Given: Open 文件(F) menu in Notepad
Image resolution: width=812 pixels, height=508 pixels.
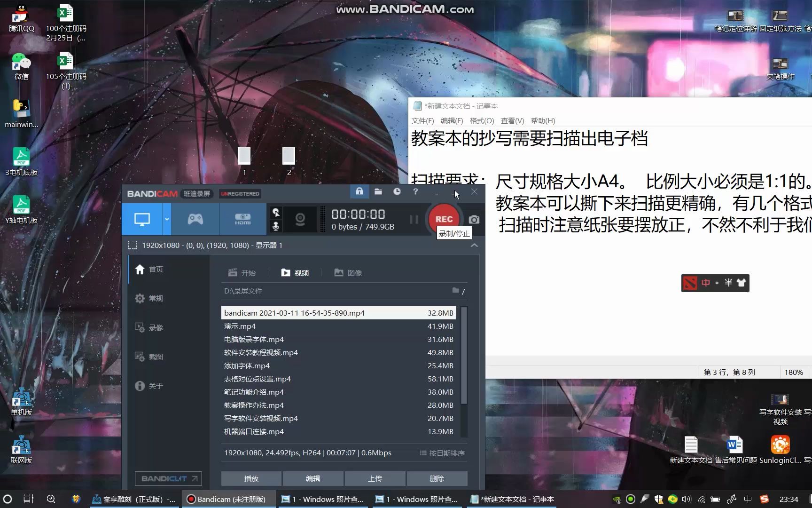Looking at the screenshot, I should 423,120.
